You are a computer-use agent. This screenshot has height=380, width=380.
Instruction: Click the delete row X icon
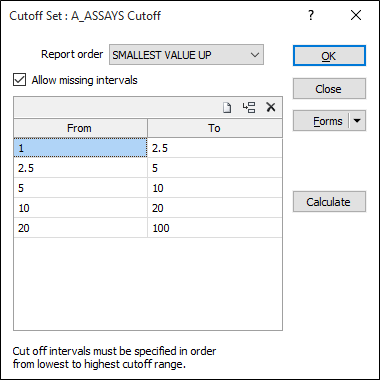coord(271,107)
